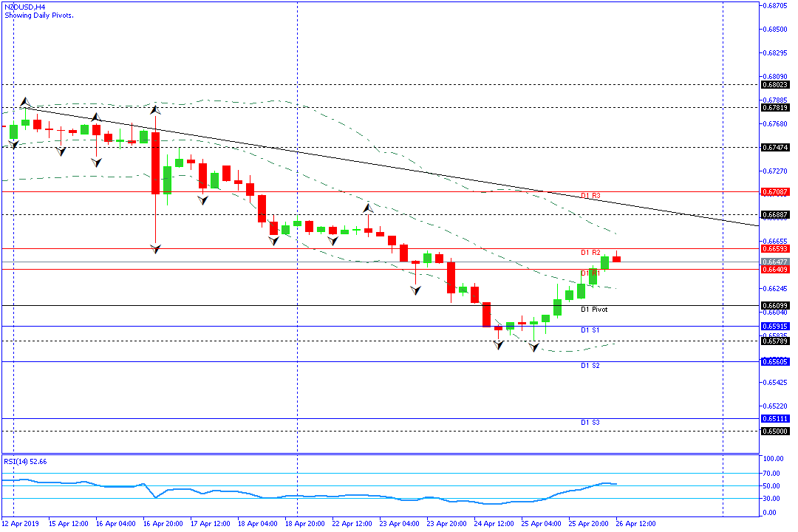Viewport: 798px width, 532px height.
Task: Select the blue 0.65605 price tag
Action: coord(774,361)
